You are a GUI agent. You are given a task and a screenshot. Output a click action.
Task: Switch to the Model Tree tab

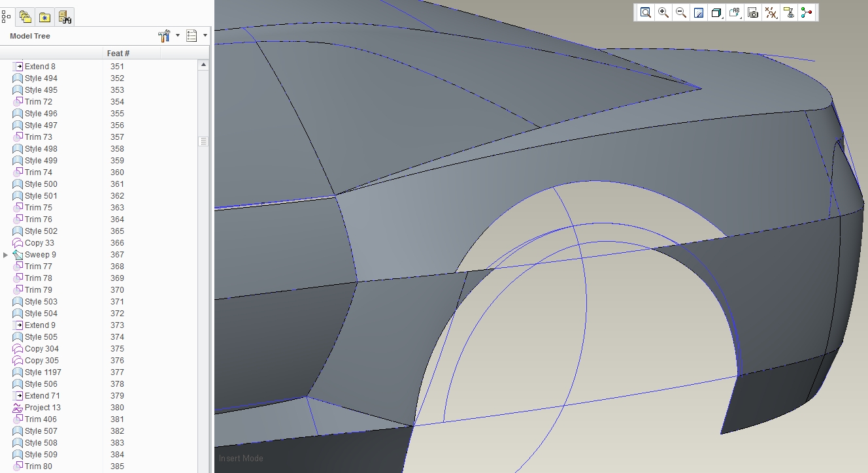coord(7,17)
